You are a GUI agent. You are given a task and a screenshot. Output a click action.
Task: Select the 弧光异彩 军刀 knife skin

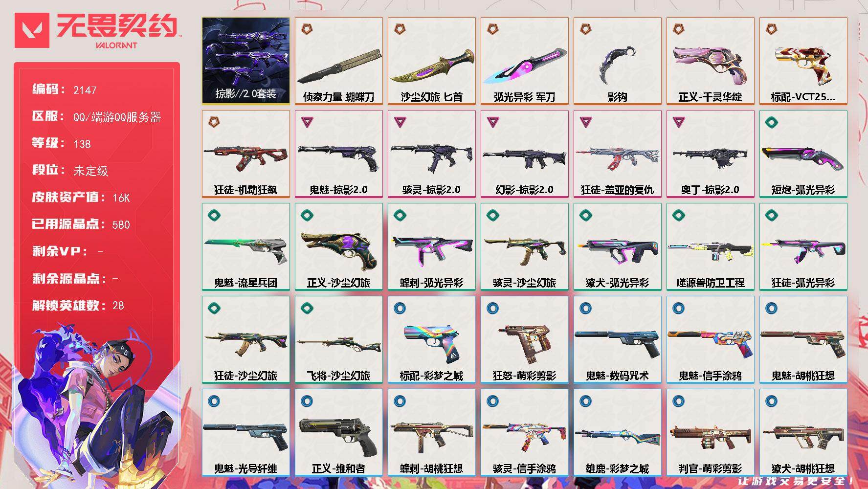pyautogui.click(x=524, y=61)
